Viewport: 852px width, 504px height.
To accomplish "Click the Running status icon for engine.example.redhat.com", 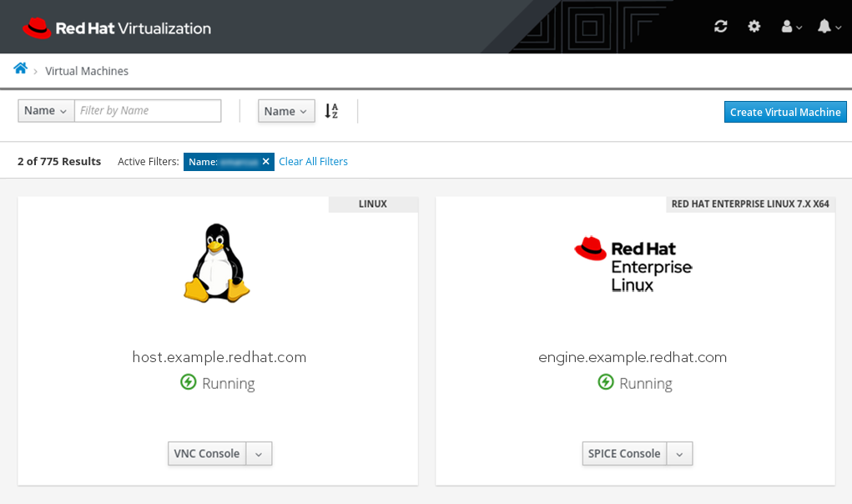I will click(x=605, y=382).
